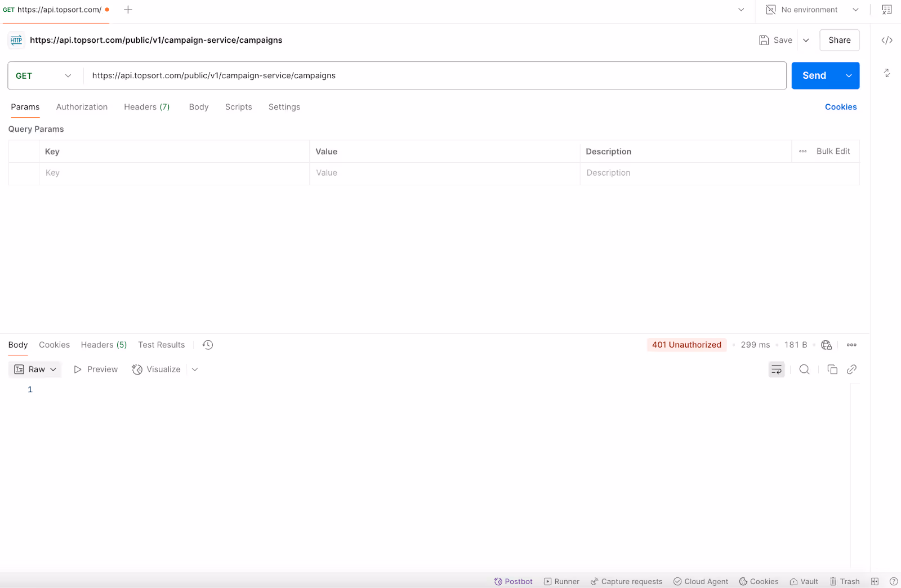This screenshot has height=588, width=901.
Task: Click Capture requests in status bar
Action: pyautogui.click(x=626, y=581)
